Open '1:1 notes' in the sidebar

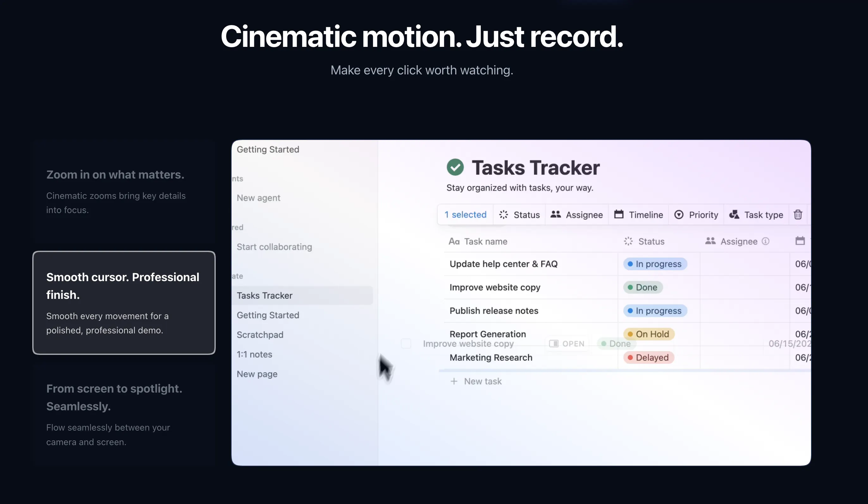[x=254, y=354]
